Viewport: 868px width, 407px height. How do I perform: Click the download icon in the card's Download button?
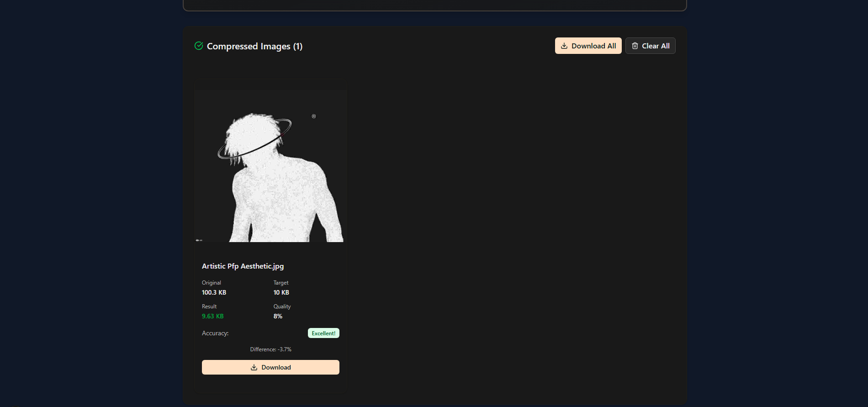click(254, 367)
